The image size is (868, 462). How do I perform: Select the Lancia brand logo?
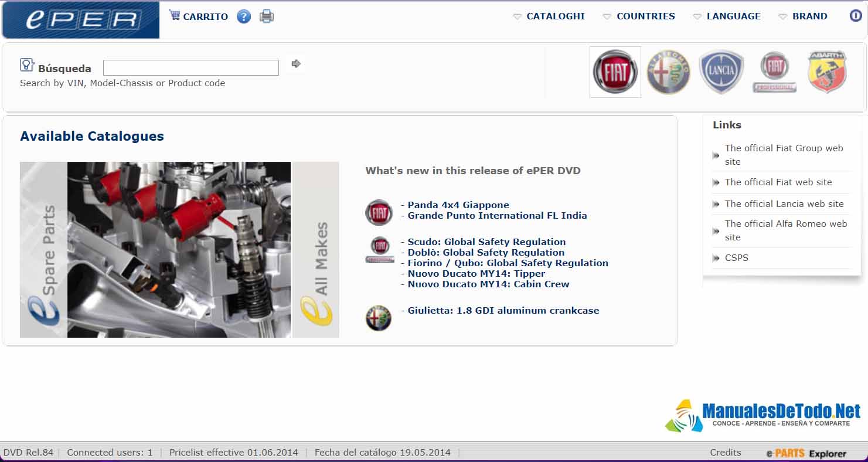point(721,72)
